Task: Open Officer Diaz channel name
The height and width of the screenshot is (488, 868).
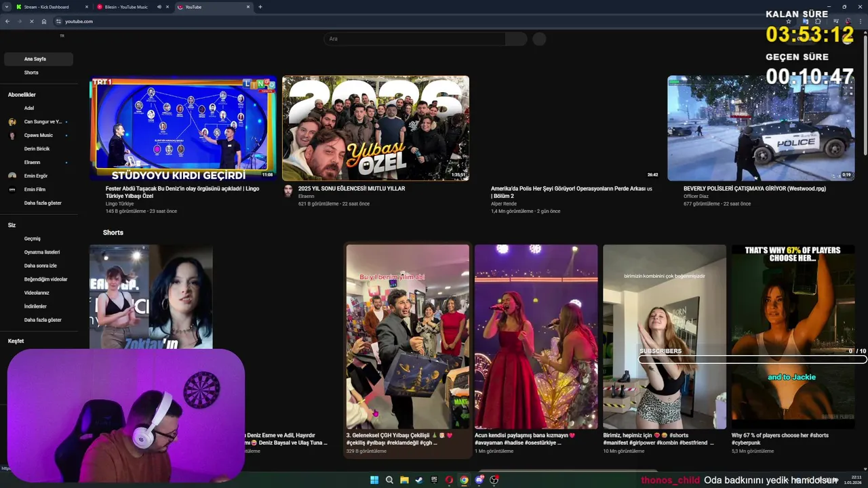Action: [x=696, y=196]
